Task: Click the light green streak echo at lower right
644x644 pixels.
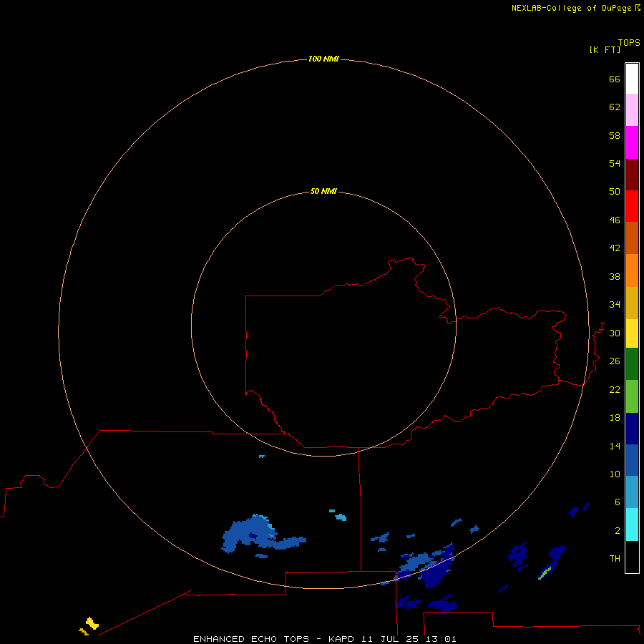Action: [x=545, y=573]
